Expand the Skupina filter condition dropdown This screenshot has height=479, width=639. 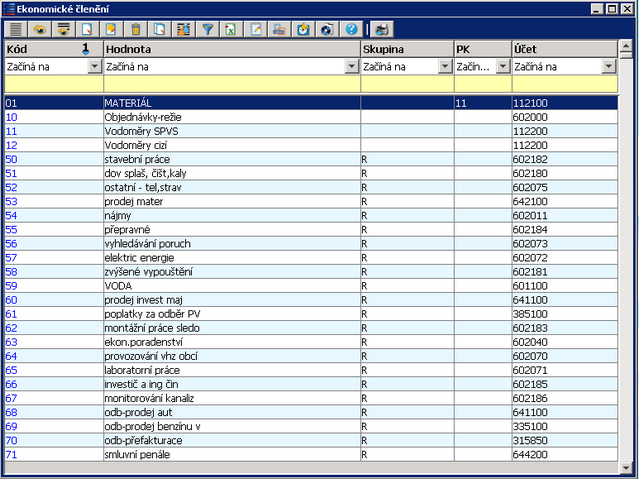445,67
